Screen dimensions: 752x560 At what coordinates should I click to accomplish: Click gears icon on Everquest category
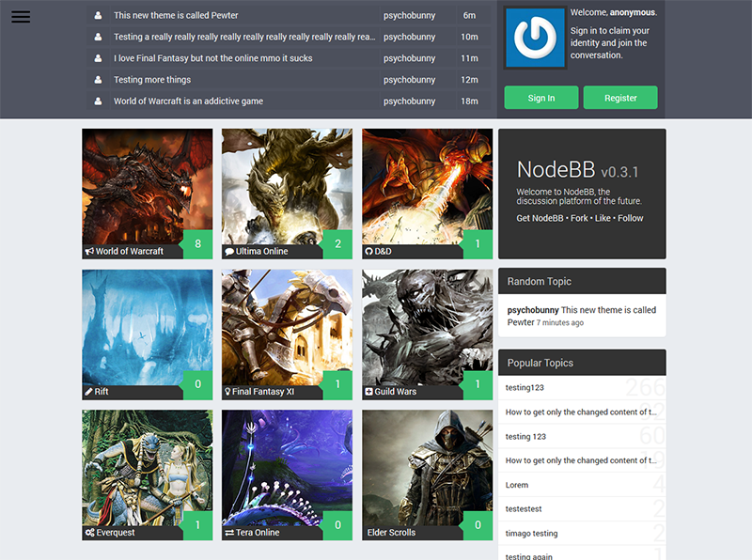pyautogui.click(x=89, y=533)
